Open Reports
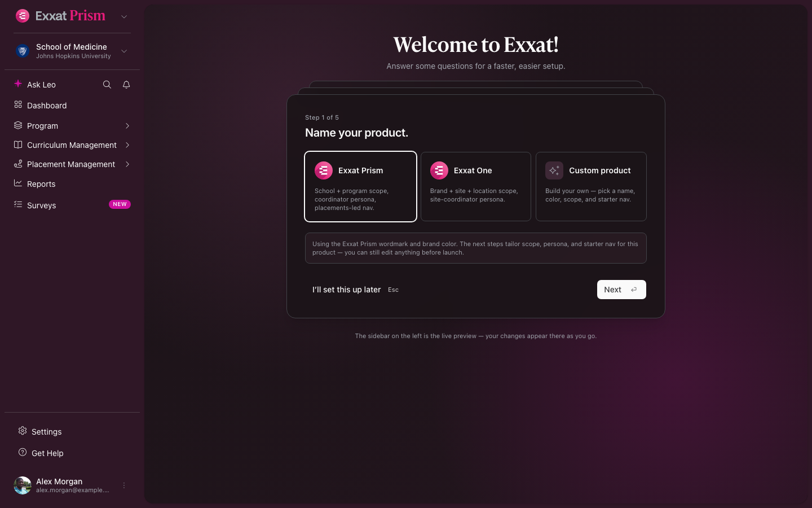The image size is (812, 508). (41, 184)
